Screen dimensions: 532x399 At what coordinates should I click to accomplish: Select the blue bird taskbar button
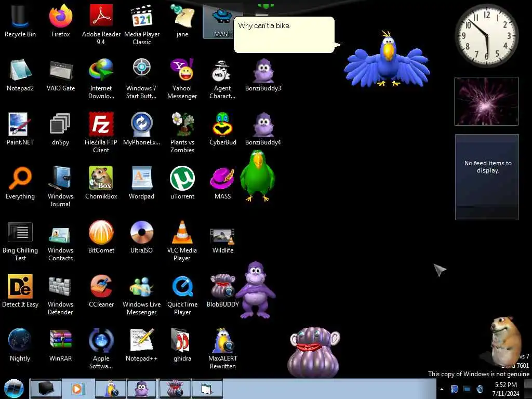click(110, 389)
